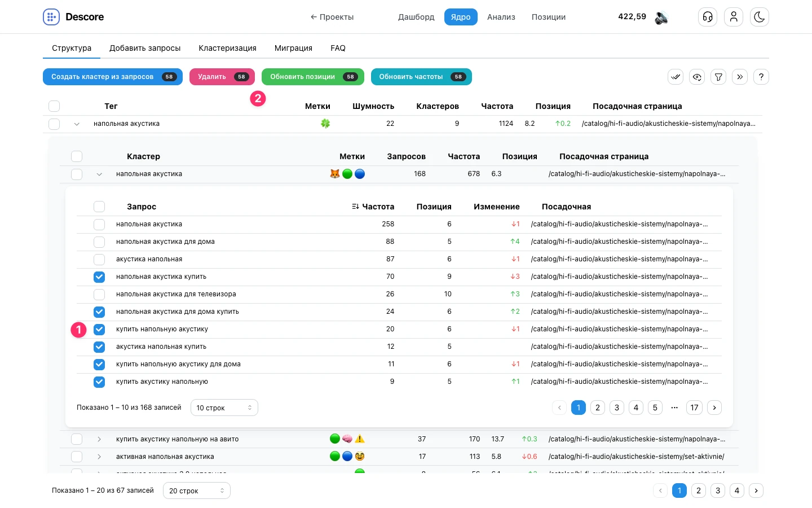The image size is (812, 508).
Task: Click the eye visibility settings icon
Action: [x=697, y=77]
